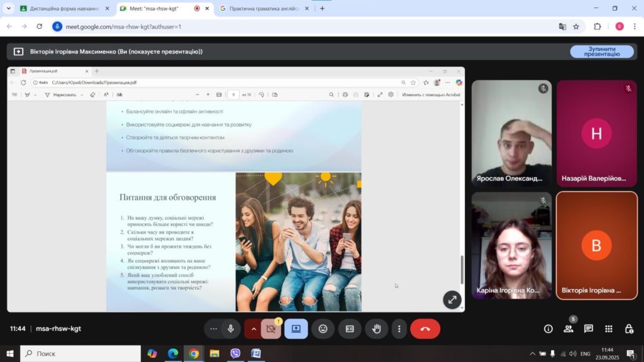Image resolution: width=644 pixels, height=362 pixels.
Task: Open more options three-dot menu
Action: tap(399, 329)
